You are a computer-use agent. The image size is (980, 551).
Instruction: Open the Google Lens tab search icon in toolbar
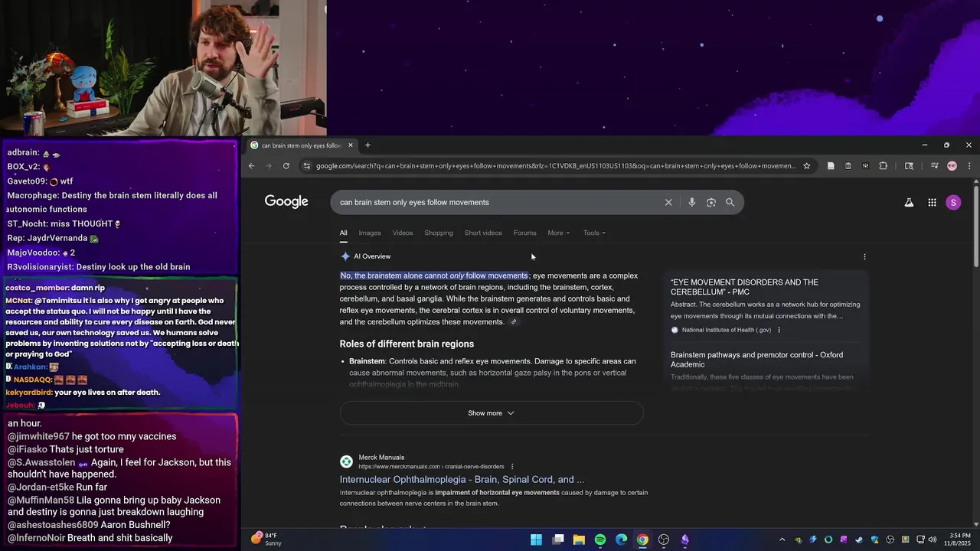(909, 166)
